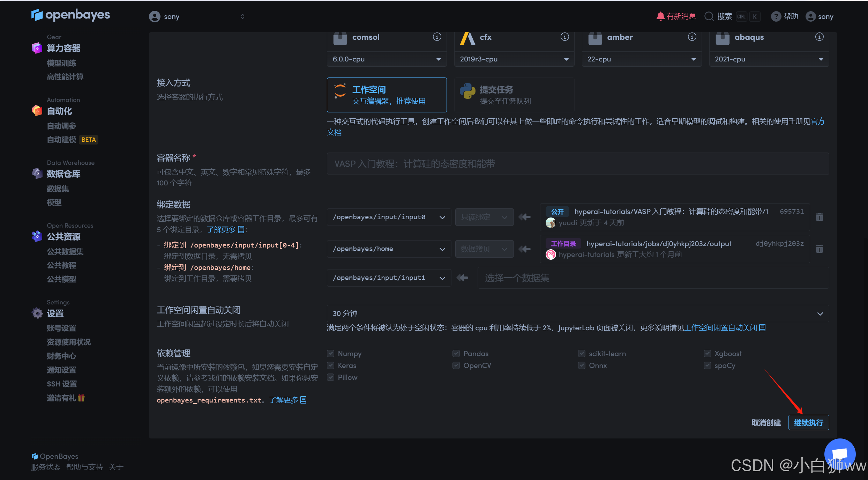Open 公共教程 in the sidebar

(61, 265)
